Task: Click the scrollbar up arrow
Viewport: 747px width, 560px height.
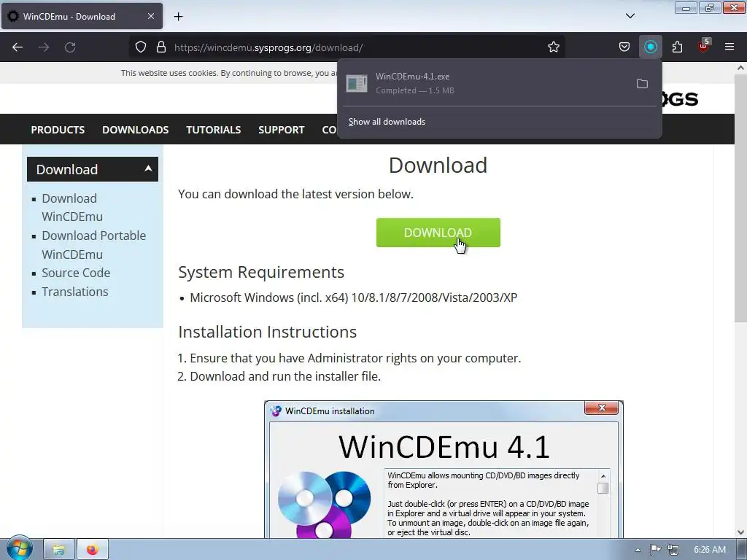Action: pos(740,68)
